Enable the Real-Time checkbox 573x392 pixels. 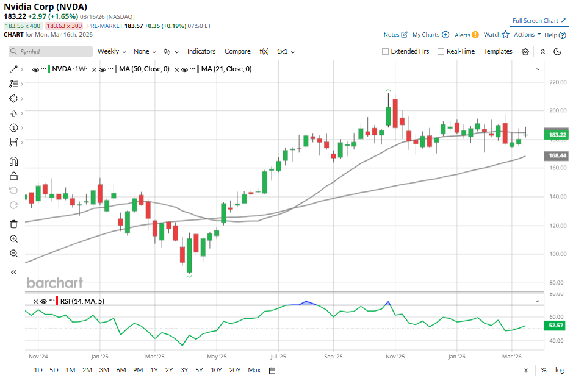tap(441, 52)
